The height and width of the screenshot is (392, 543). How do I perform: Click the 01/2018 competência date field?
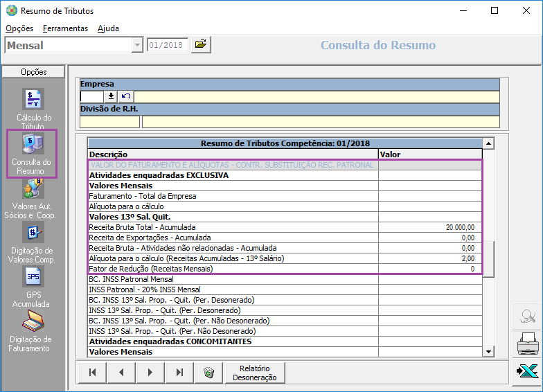click(168, 45)
